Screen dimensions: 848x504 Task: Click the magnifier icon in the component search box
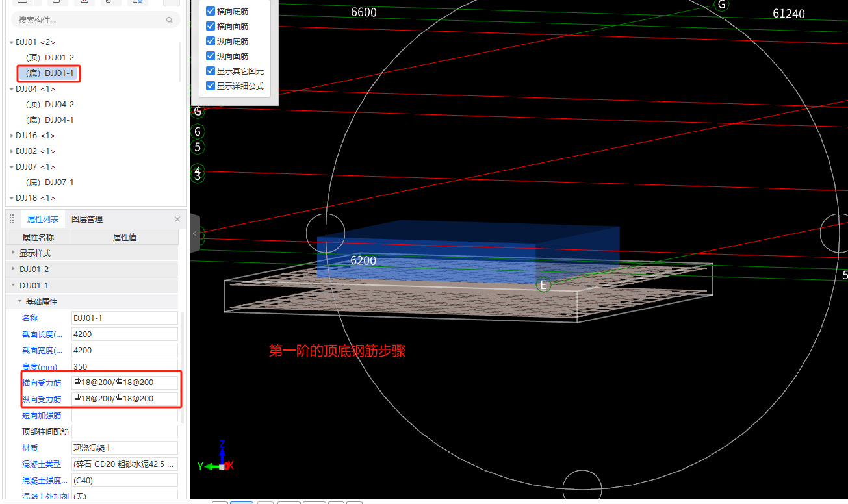170,20
